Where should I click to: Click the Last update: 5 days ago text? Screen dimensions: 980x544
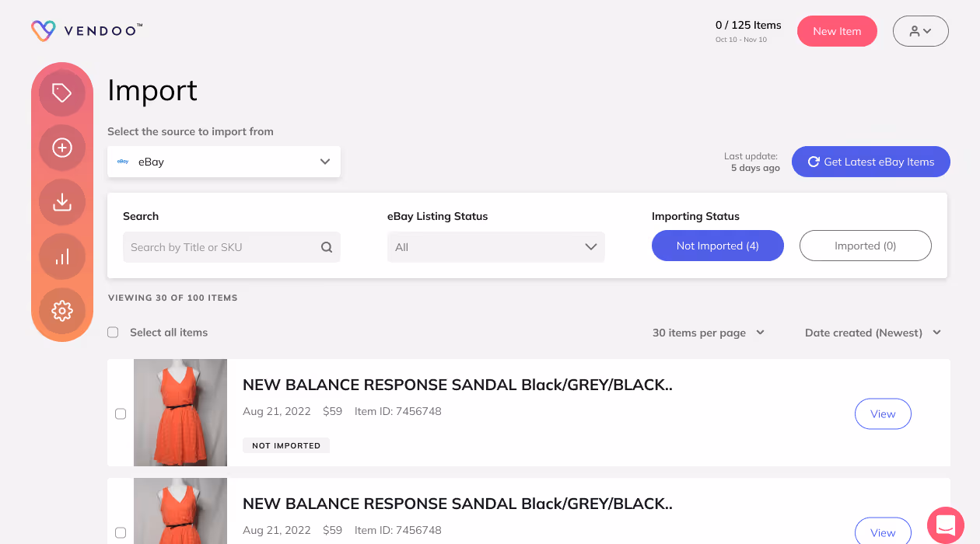751,162
